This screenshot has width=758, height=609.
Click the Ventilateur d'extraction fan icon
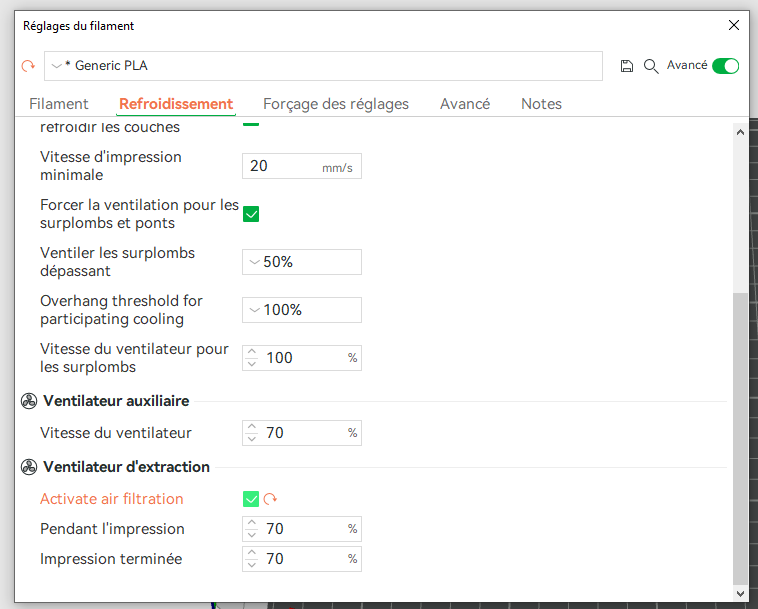coord(29,467)
